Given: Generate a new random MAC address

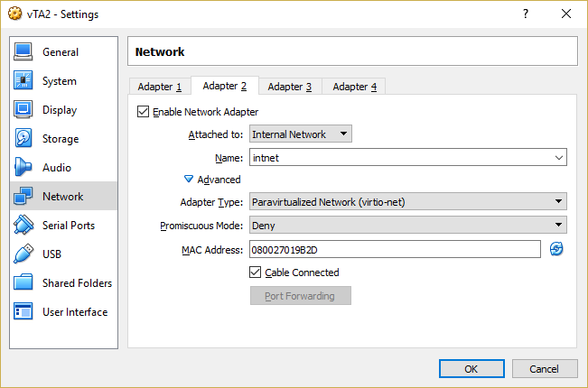Looking at the screenshot, I should tap(556, 249).
